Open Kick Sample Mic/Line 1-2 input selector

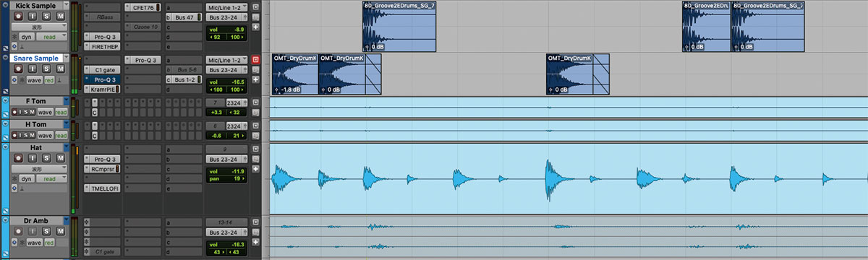(x=226, y=8)
